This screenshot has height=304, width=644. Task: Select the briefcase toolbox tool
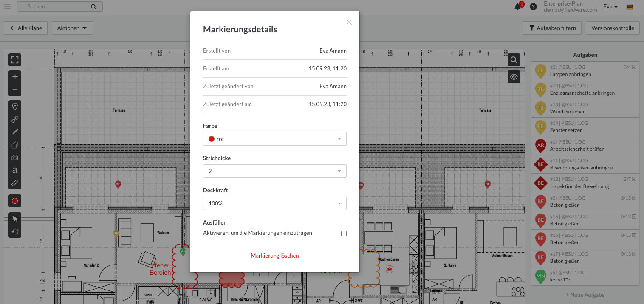tap(15, 158)
